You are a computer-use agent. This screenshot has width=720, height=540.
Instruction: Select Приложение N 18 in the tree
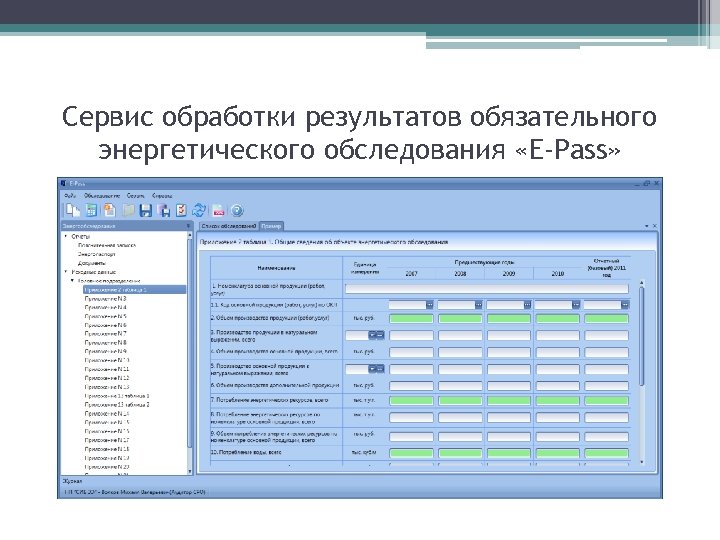coord(107,449)
